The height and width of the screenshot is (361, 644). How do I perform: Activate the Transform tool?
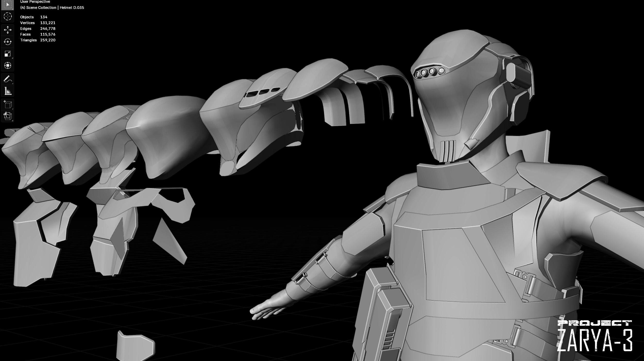[x=7, y=65]
